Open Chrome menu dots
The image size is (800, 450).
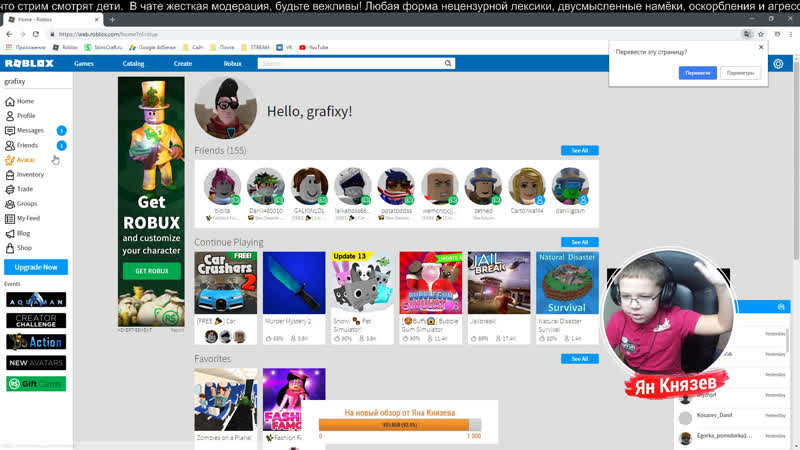pos(791,34)
